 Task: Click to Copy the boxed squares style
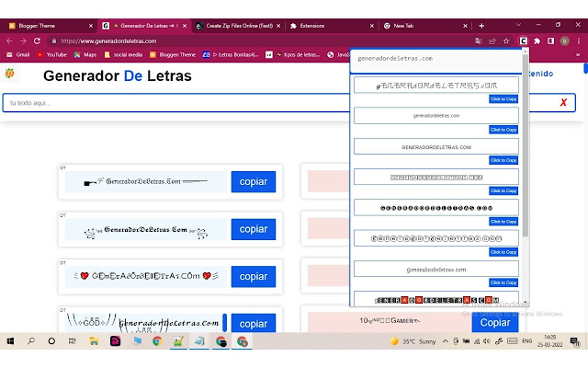(x=503, y=190)
